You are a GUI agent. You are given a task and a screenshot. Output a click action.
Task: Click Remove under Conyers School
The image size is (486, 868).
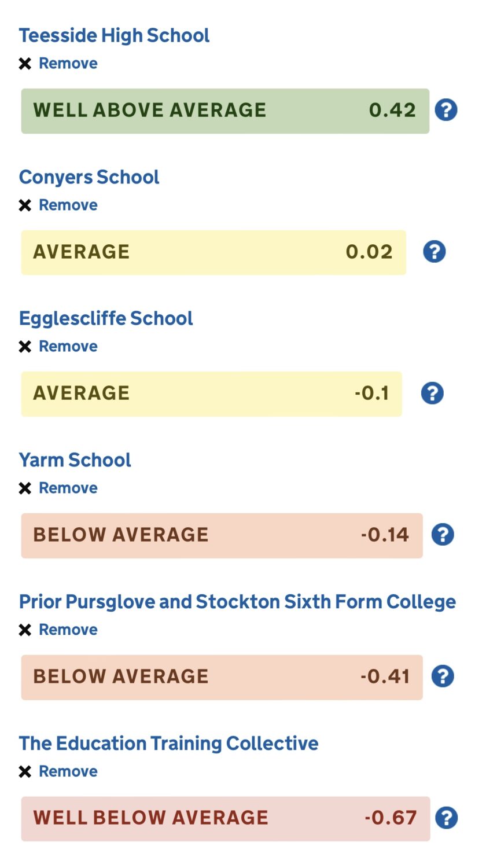[x=68, y=205]
